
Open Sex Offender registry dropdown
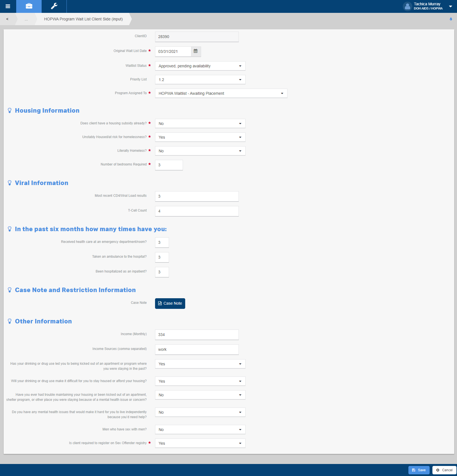tap(200, 443)
